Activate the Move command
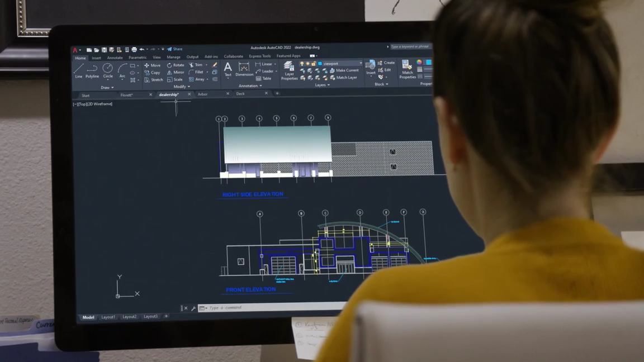Screen dimensions: 644x362 (x=153, y=65)
